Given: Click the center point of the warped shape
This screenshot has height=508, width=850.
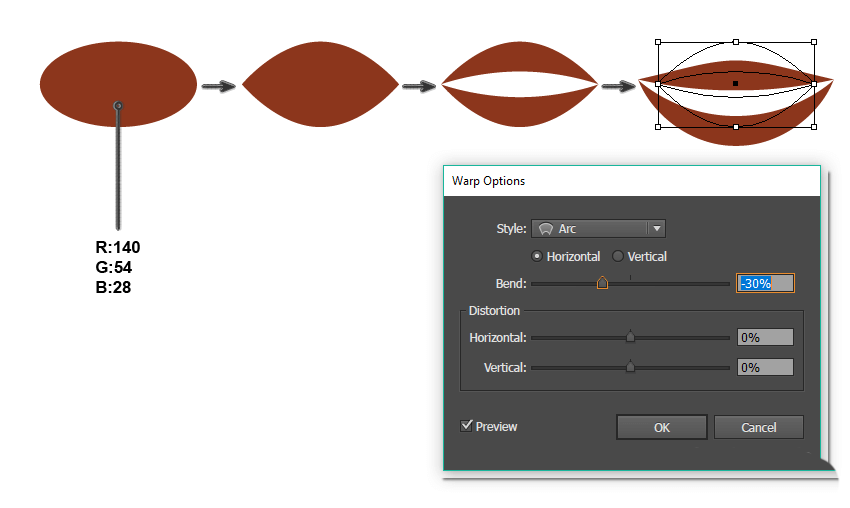Looking at the screenshot, I should click(x=736, y=84).
